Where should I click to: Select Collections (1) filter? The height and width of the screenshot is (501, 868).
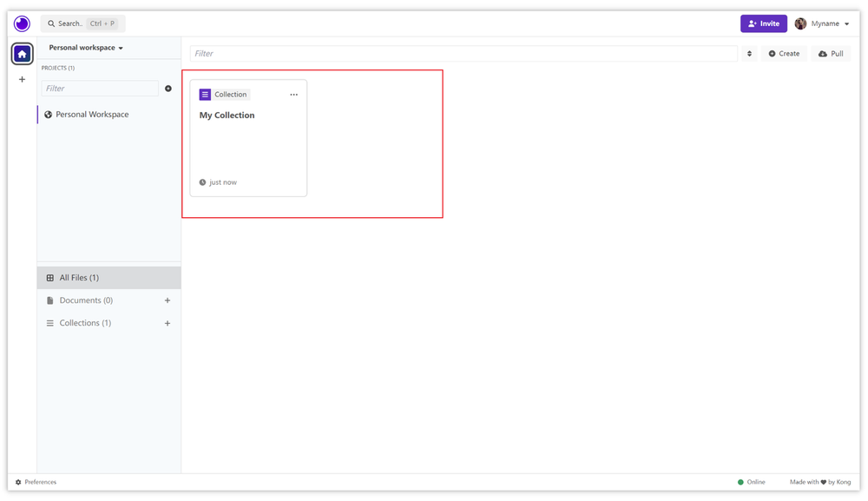click(85, 323)
